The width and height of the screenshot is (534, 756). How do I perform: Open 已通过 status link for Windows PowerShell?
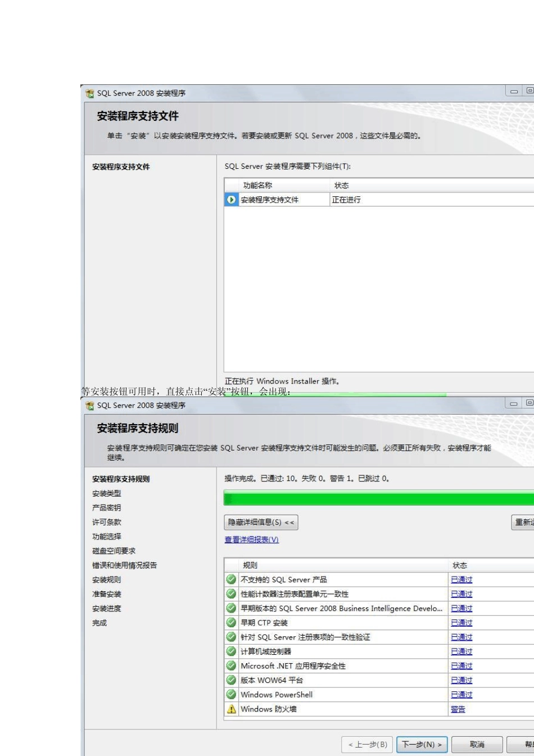point(461,695)
